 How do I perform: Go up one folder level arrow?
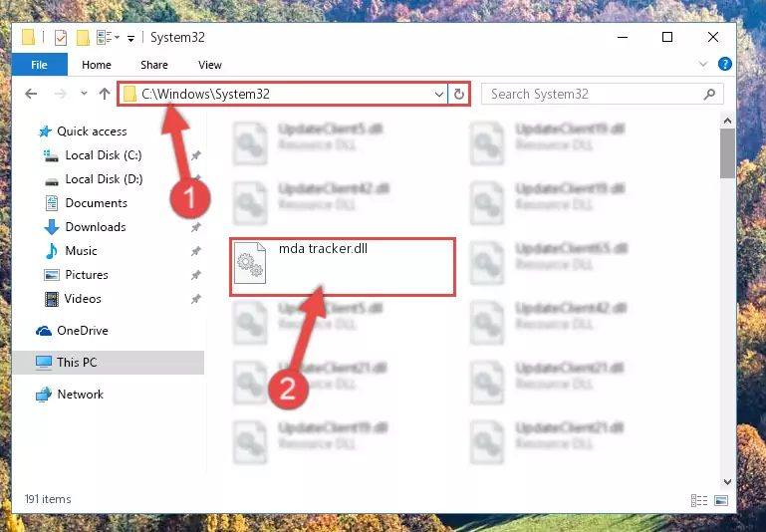coord(104,94)
